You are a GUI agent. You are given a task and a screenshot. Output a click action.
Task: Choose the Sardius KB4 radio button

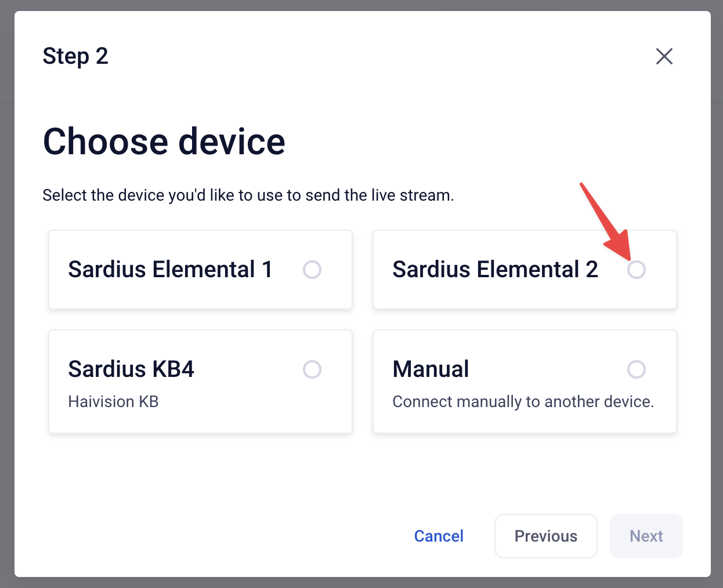click(x=312, y=369)
